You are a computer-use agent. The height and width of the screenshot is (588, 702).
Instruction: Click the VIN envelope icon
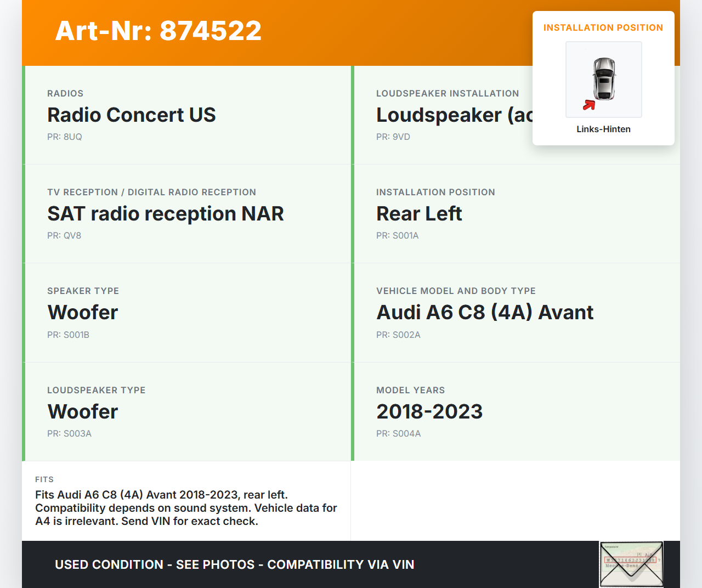[631, 564]
